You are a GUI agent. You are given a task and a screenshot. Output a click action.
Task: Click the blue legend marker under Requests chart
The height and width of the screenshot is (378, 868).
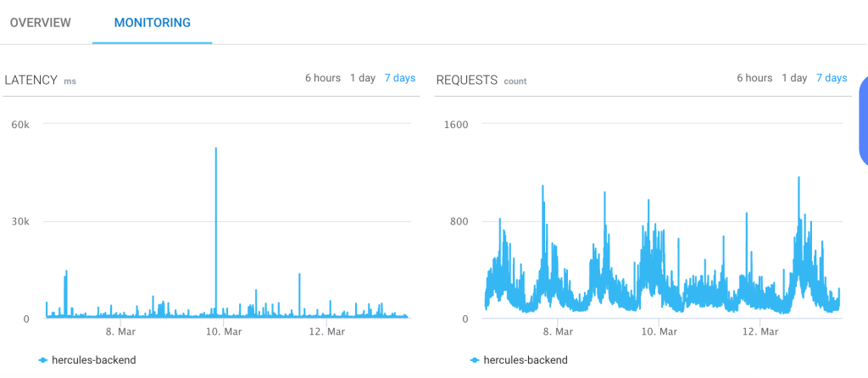point(475,360)
